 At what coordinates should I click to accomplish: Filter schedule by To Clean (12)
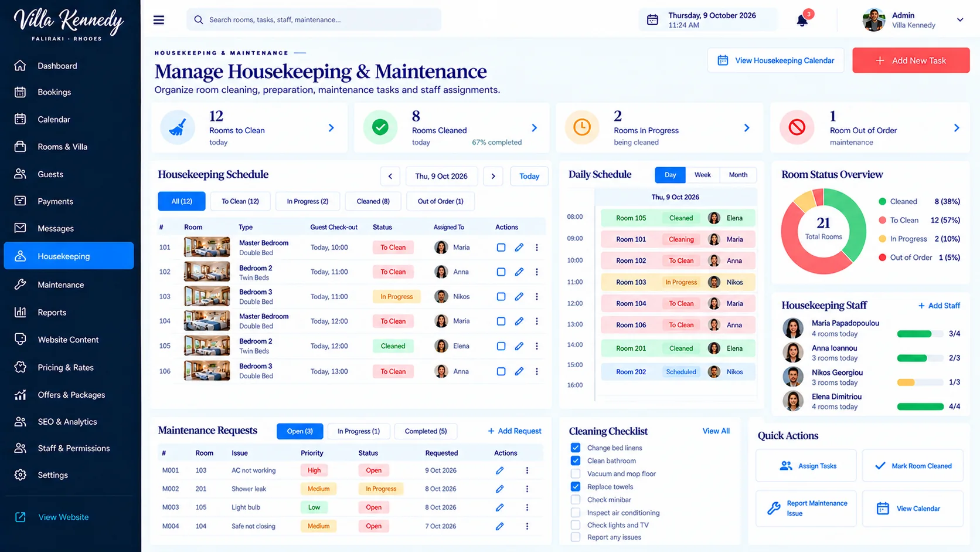coord(240,201)
